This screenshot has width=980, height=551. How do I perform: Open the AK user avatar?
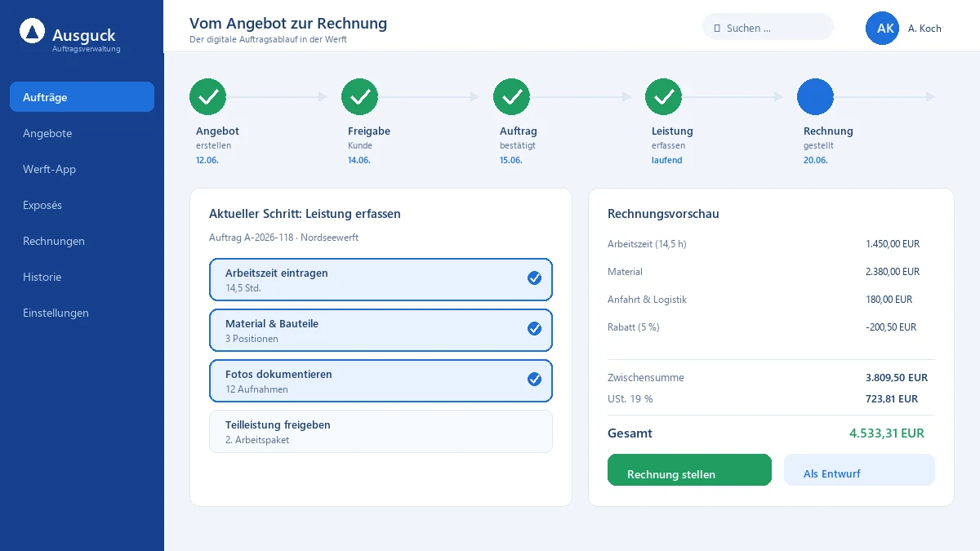[x=882, y=28]
